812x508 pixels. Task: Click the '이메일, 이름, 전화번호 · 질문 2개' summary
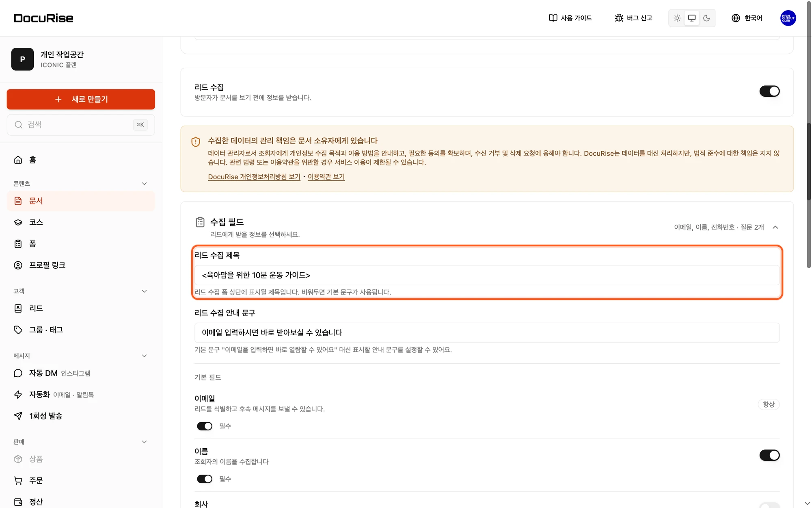719,227
